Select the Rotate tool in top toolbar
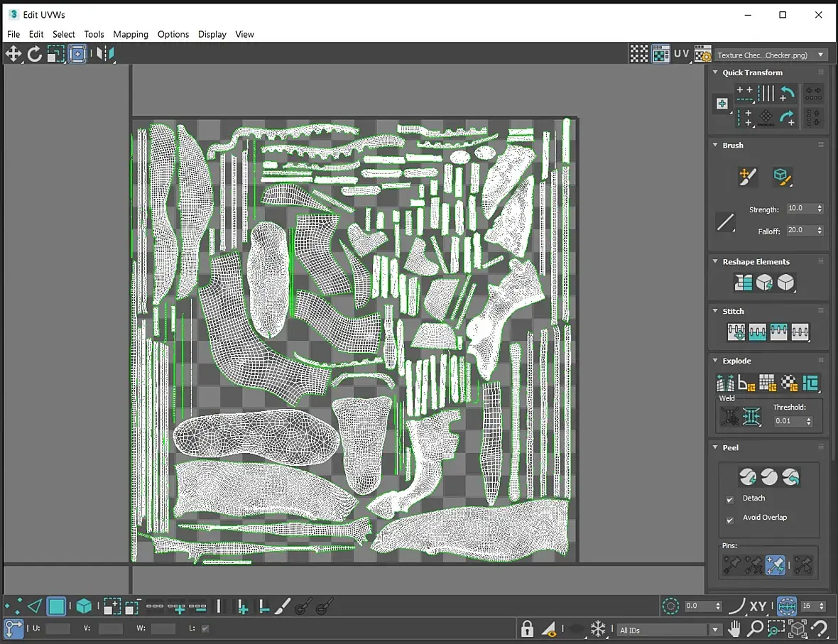This screenshot has width=838, height=644. tap(34, 54)
